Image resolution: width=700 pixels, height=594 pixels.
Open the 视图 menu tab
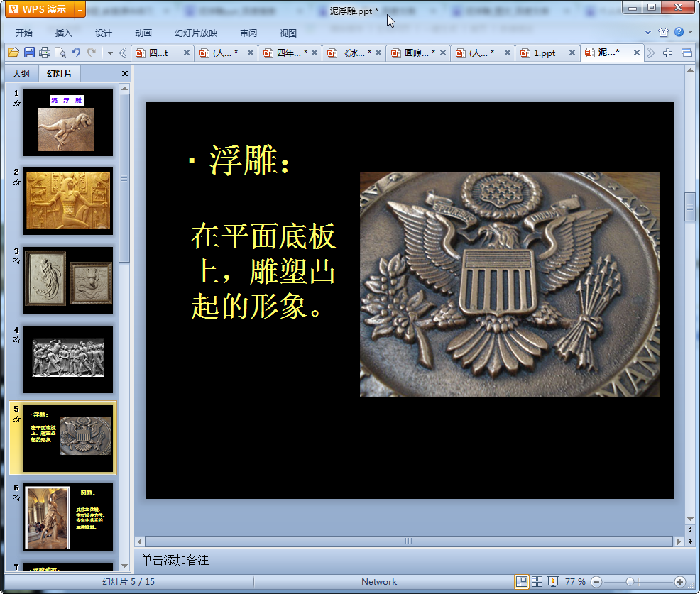click(288, 33)
